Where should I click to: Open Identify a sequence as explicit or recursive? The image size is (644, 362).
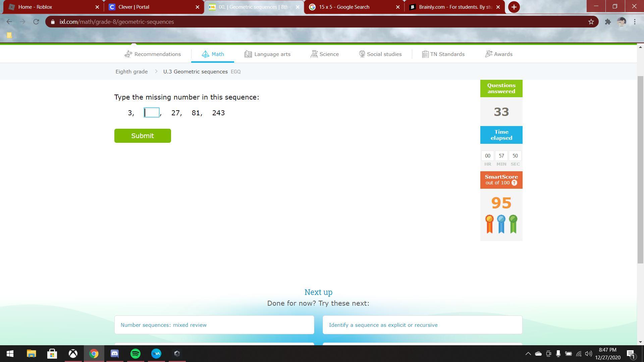click(x=383, y=325)
